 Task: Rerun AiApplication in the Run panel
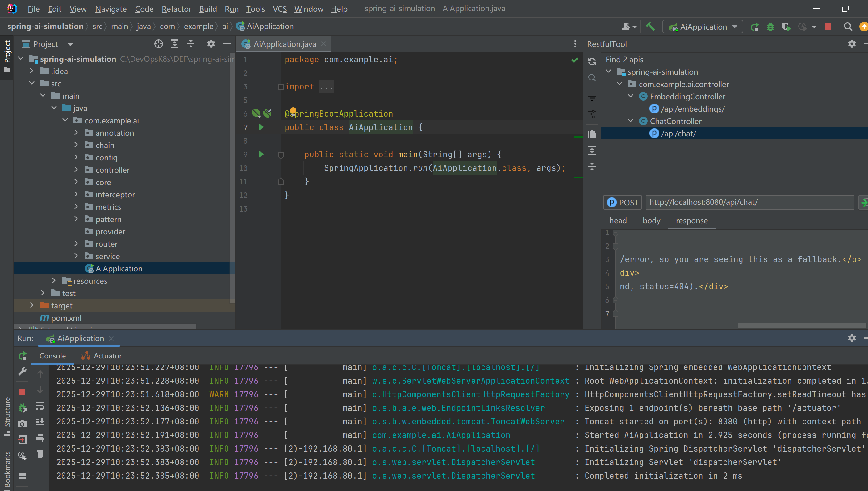click(x=22, y=355)
